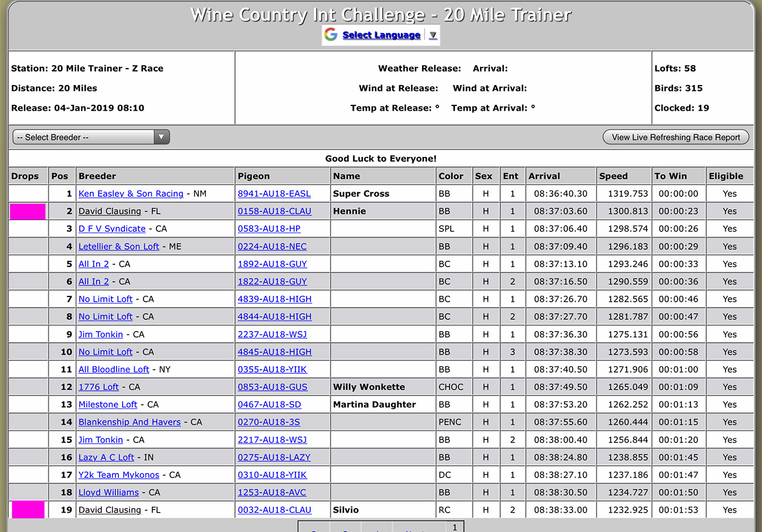
Task: Click the Milestone Loft link
Action: 108,405
